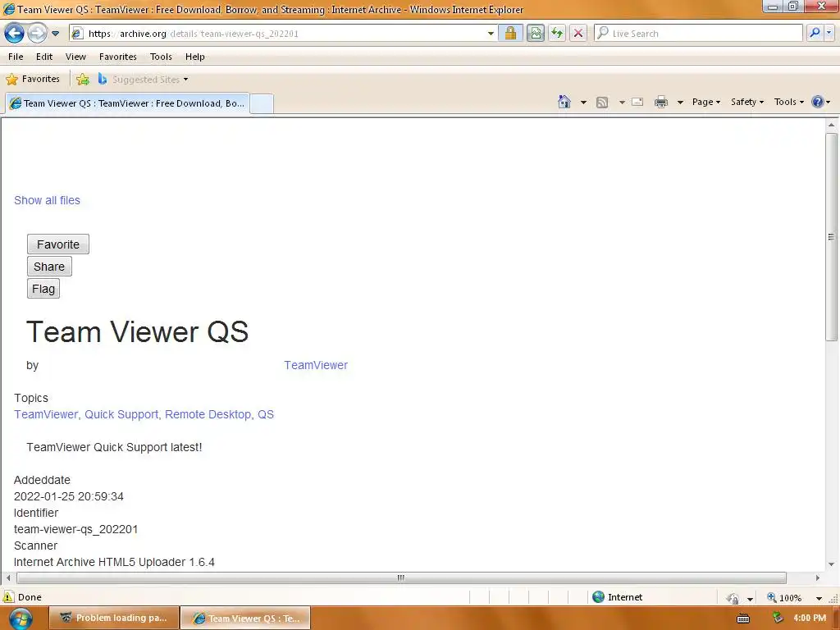The height and width of the screenshot is (630, 840).
Task: Click the vertical scrollbar up arrow
Action: (x=832, y=125)
